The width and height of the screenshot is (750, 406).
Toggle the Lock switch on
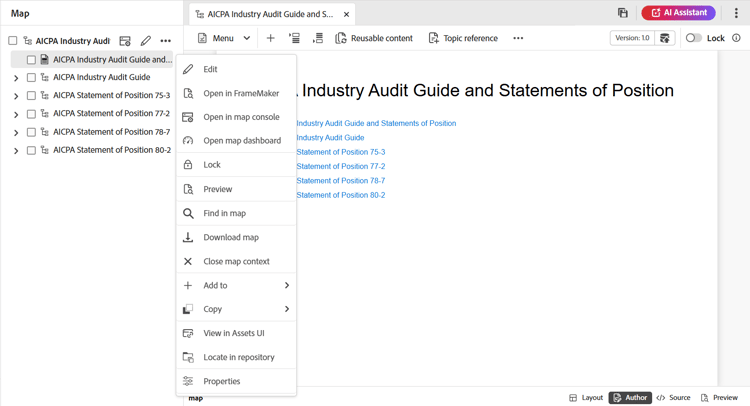693,38
